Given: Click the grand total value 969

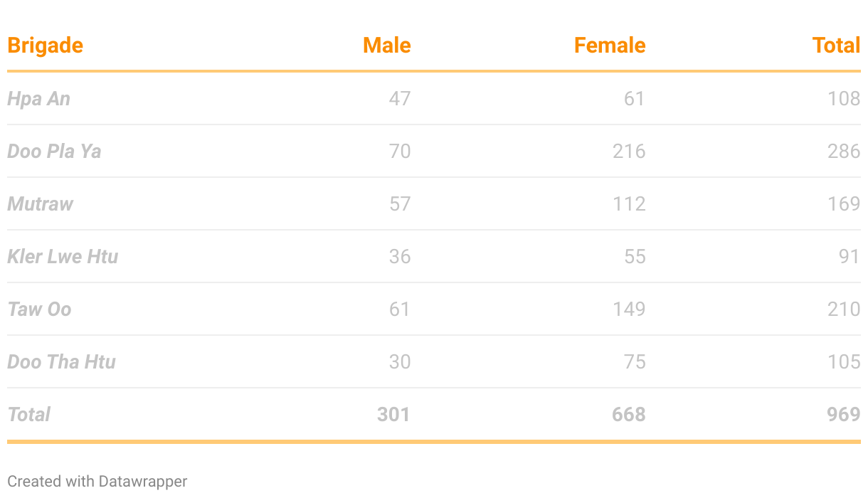Looking at the screenshot, I should 844,414.
